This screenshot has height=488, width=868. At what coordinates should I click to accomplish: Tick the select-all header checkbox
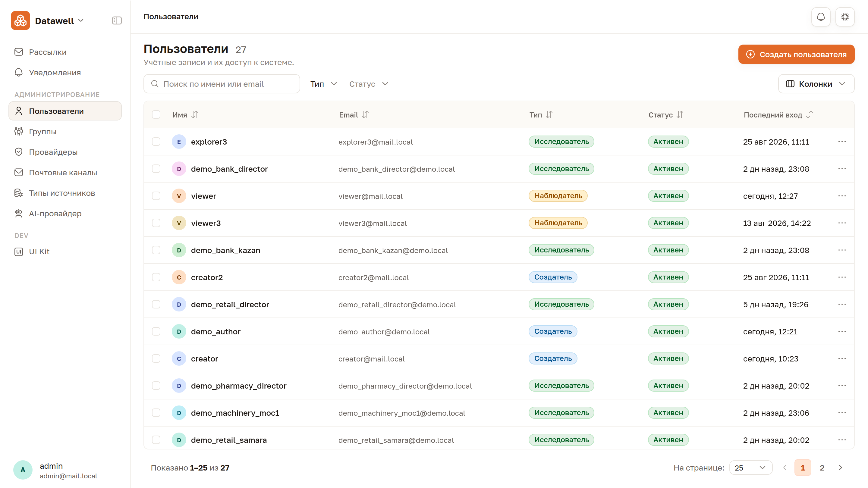(x=156, y=114)
